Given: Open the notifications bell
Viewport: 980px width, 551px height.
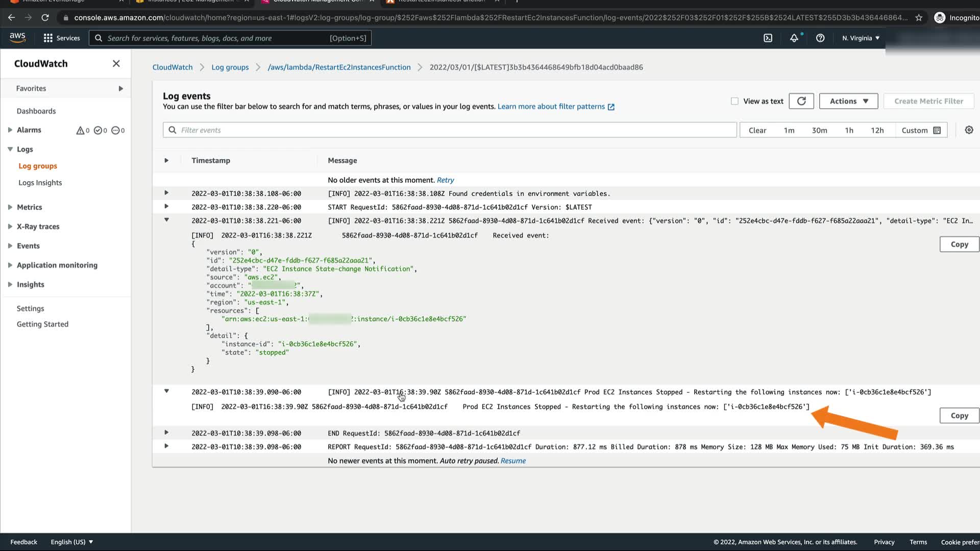Looking at the screenshot, I should point(794,38).
